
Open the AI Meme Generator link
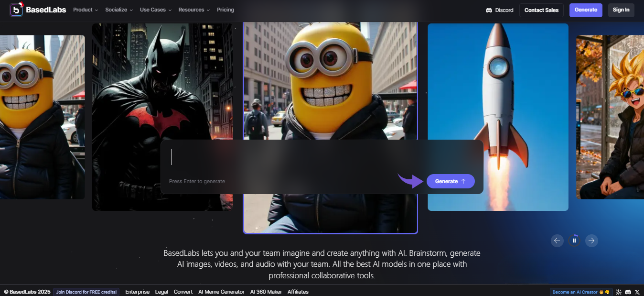pos(221,292)
